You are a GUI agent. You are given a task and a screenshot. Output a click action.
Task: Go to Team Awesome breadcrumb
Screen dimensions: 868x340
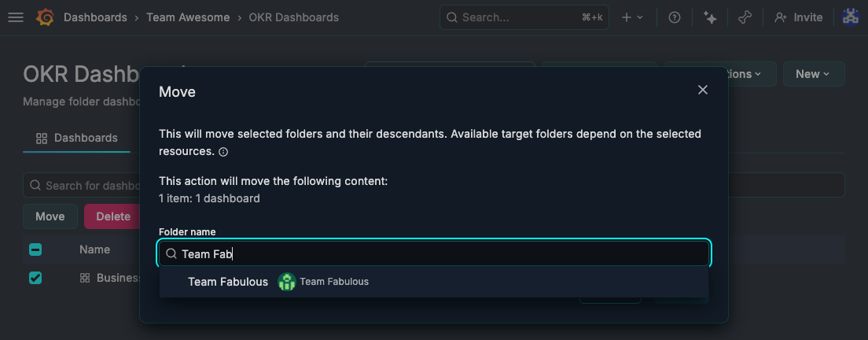click(x=186, y=17)
